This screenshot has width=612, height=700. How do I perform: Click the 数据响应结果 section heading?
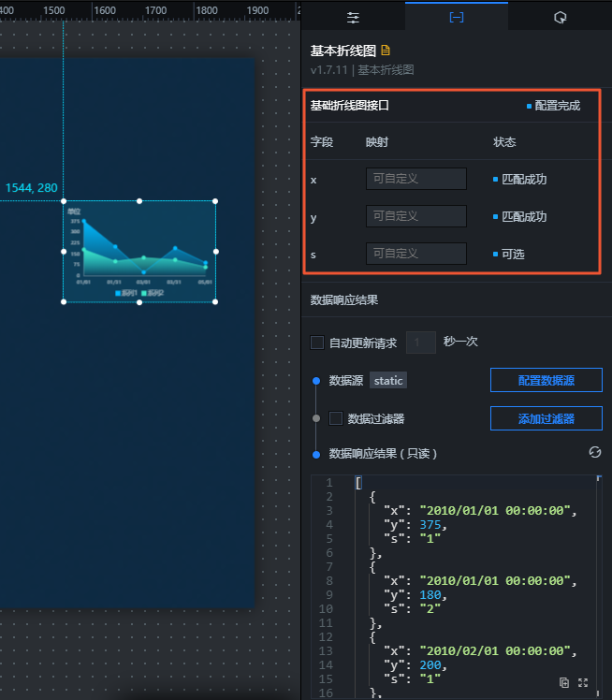point(344,300)
